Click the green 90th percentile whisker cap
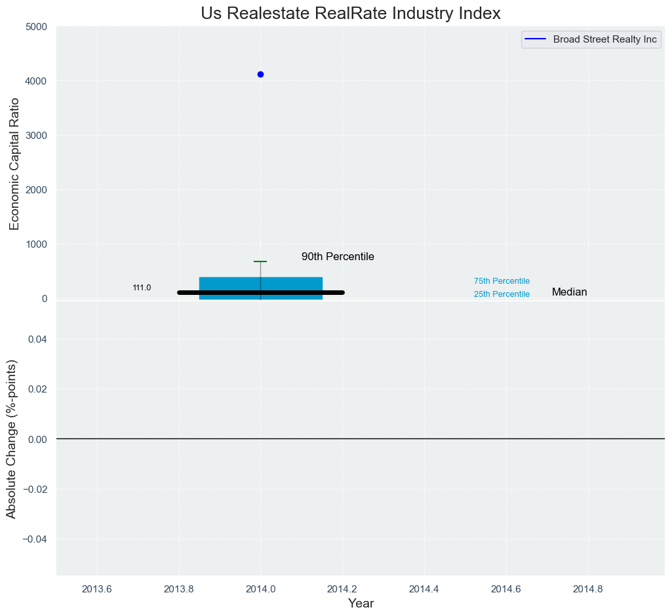This screenshot has width=672, height=616. [x=260, y=261]
